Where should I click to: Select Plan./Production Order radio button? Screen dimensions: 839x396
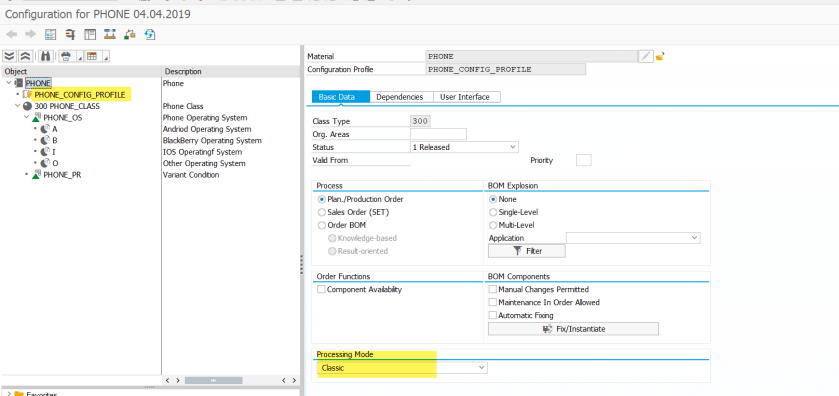tap(322, 199)
